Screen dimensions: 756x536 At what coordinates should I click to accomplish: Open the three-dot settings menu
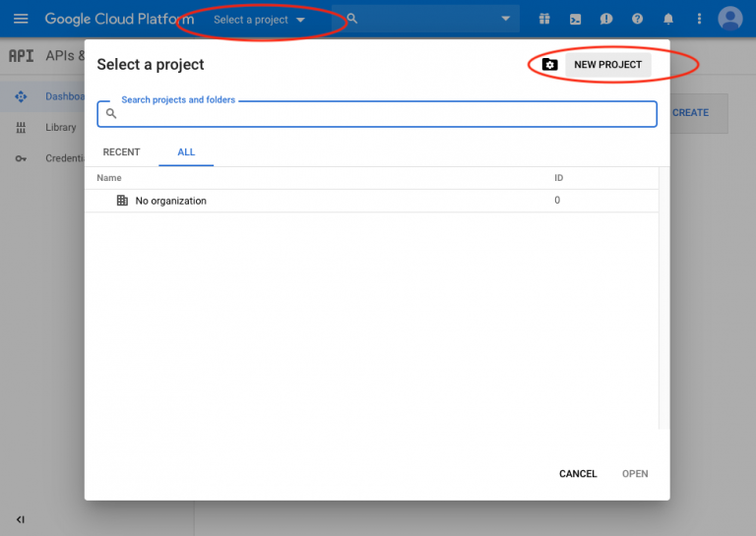pos(699,20)
